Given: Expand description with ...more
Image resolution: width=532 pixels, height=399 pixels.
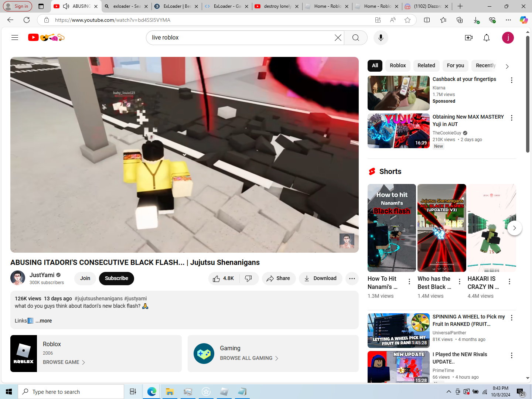Looking at the screenshot, I should click(44, 321).
